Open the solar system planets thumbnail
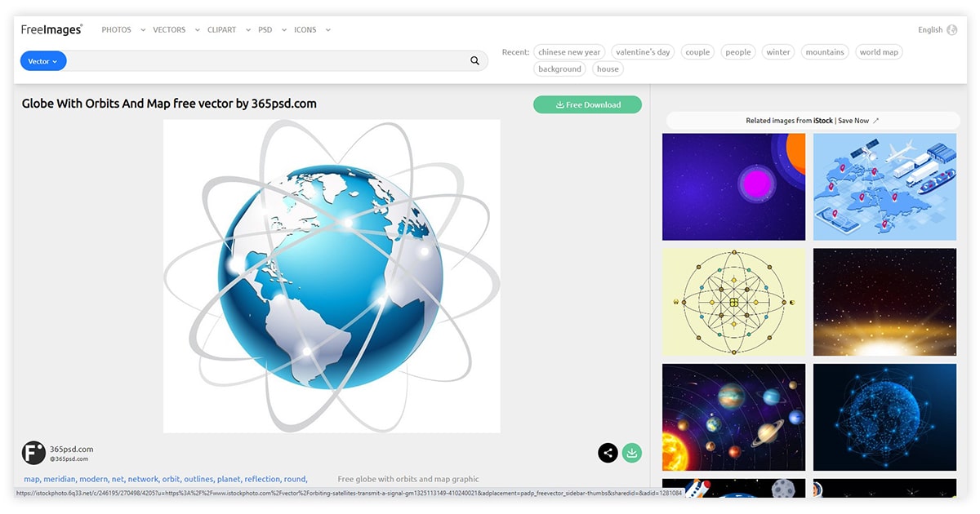 [733, 417]
